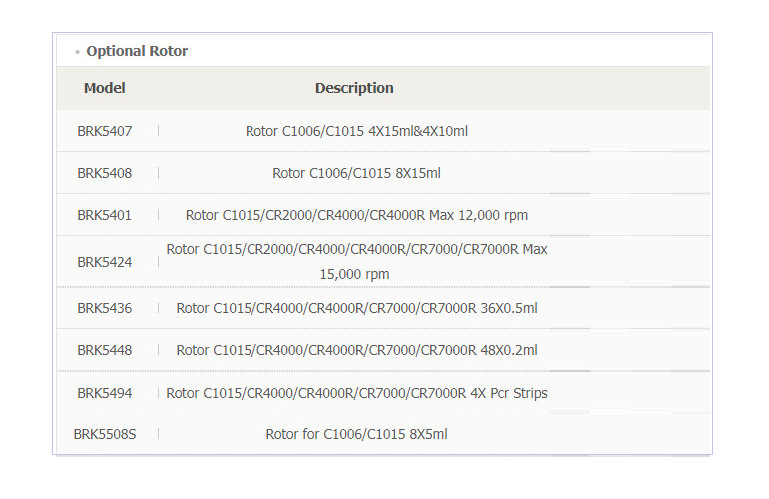
Task: Click the 36X0.5ml rotor description
Action: [357, 308]
